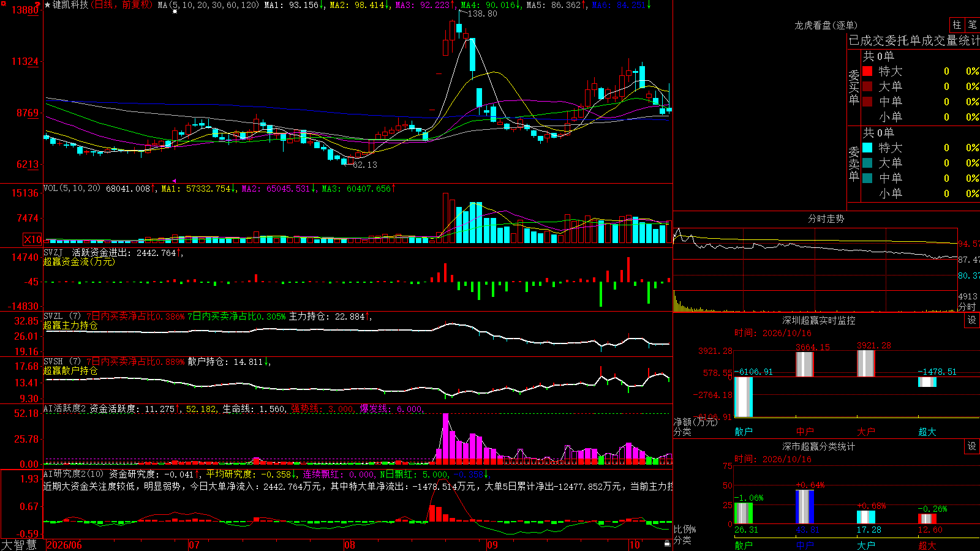980x551 pixels.
Task: Click the 大户 bar showing 3921.28
Action: tap(866, 363)
